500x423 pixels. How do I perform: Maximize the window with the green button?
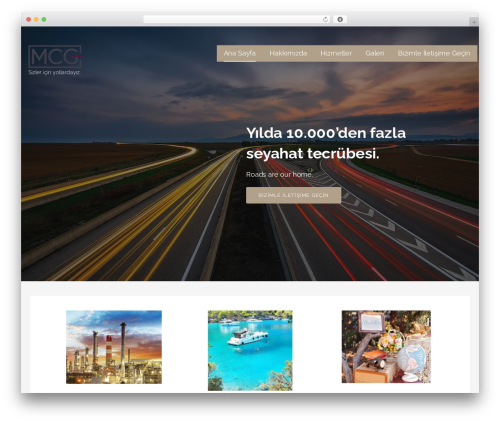44,19
